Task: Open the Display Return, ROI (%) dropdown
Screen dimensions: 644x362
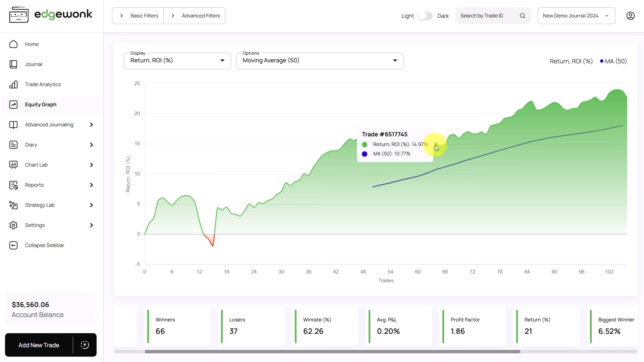Action: (x=177, y=61)
